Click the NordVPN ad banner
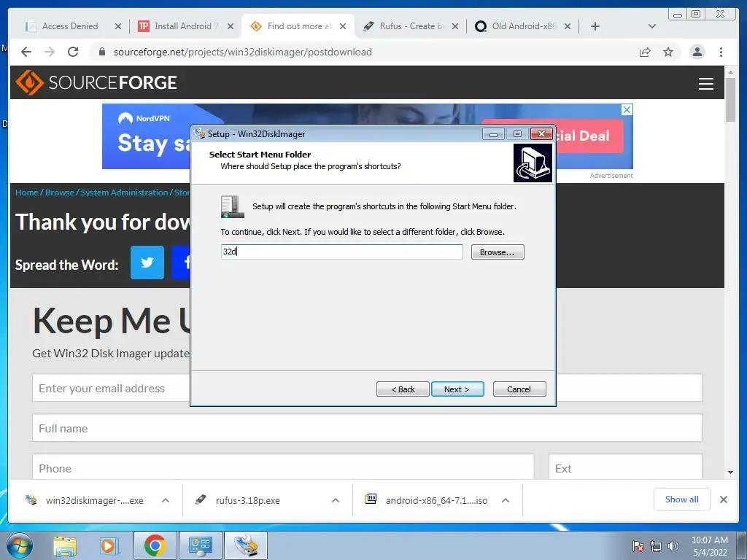 tap(368, 136)
